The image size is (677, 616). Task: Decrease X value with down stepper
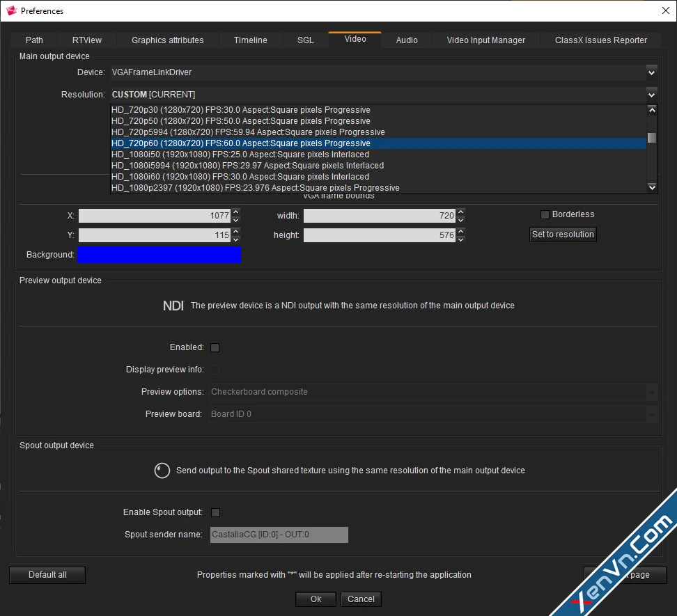[x=235, y=219]
